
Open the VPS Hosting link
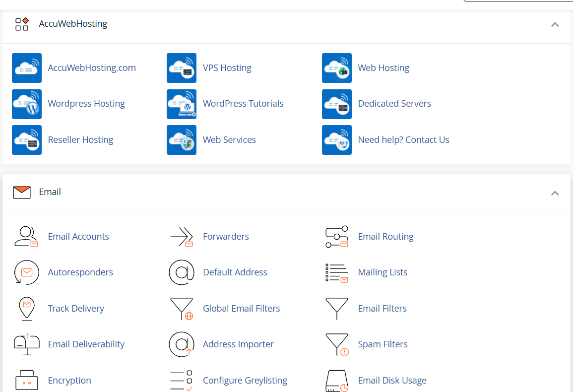[x=227, y=67]
